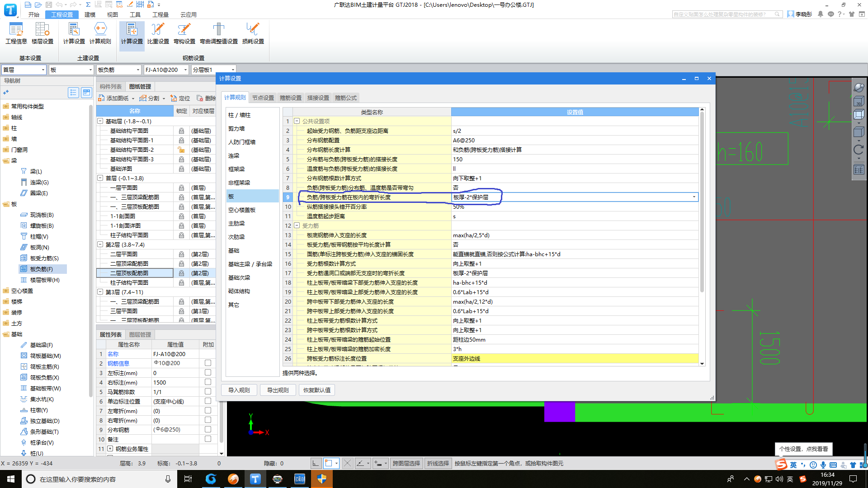Toggle the 钢筋信息 附加 checkbox
Viewport: 868px width, 488px height.
pyautogui.click(x=208, y=363)
